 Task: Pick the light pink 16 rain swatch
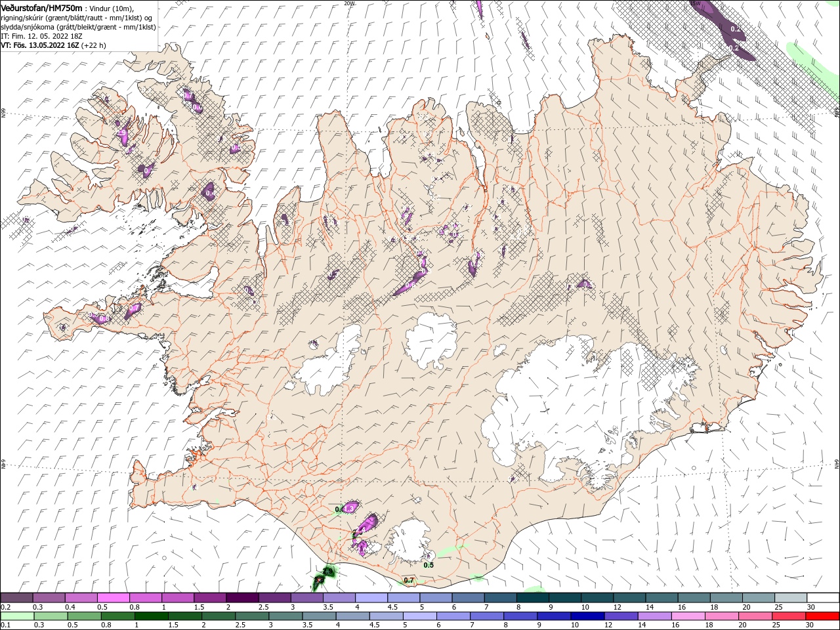688,616
